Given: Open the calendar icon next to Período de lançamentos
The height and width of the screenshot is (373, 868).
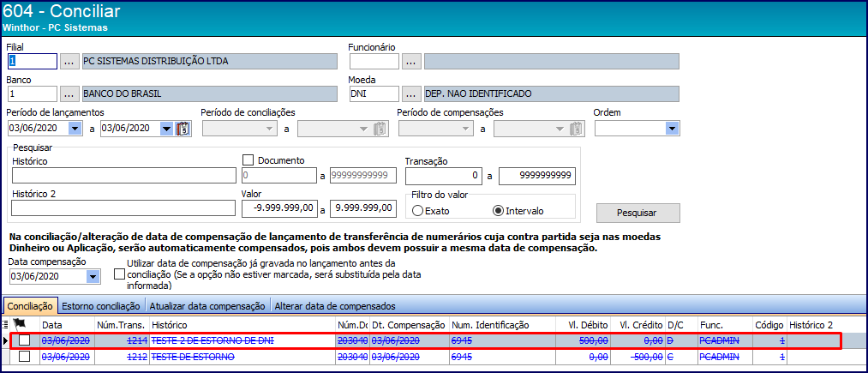Looking at the screenshot, I should (183, 128).
